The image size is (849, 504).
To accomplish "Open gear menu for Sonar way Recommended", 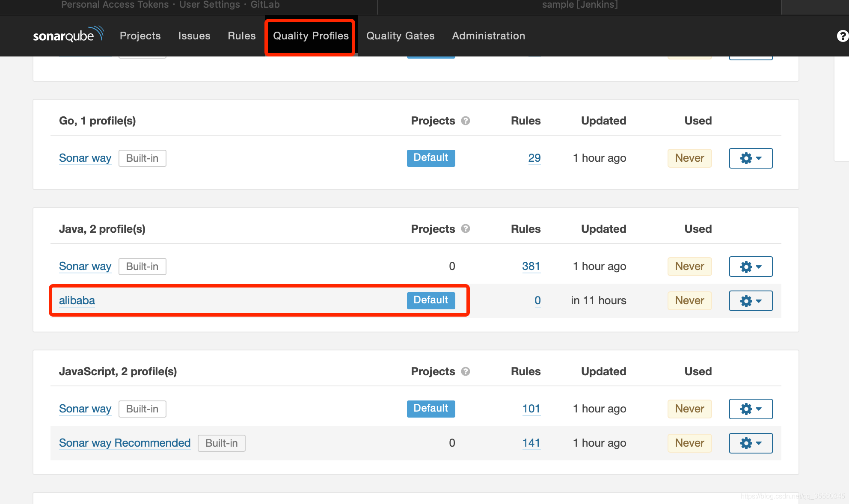I will pyautogui.click(x=751, y=443).
